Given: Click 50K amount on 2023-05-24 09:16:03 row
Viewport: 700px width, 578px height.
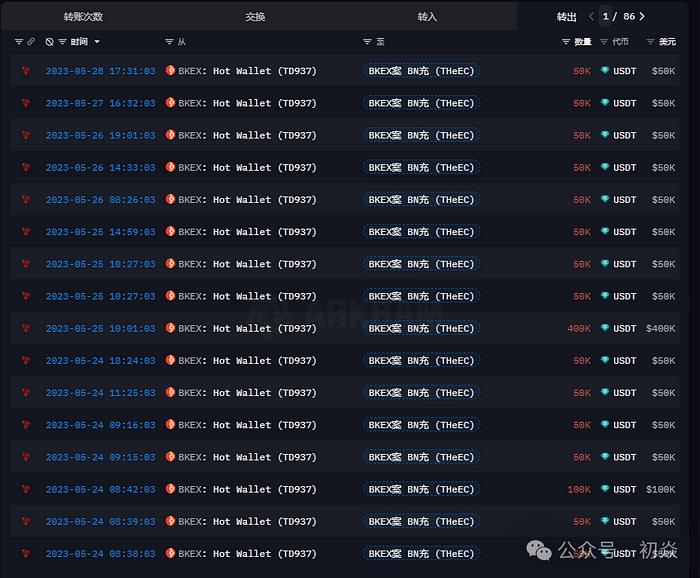Looking at the screenshot, I should (582, 425).
